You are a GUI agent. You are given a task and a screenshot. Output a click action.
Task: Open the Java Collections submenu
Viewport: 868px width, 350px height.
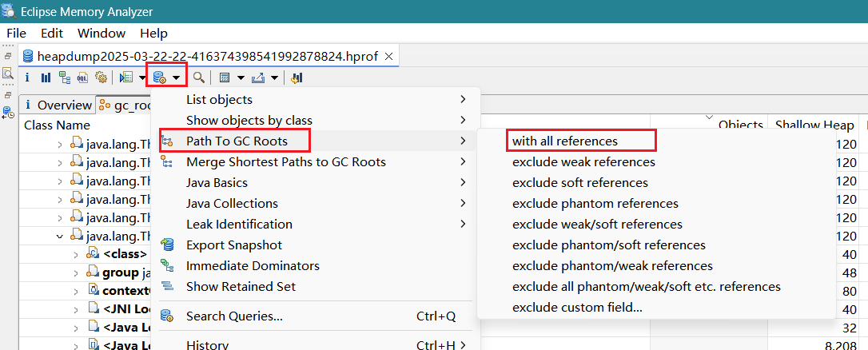[316, 203]
